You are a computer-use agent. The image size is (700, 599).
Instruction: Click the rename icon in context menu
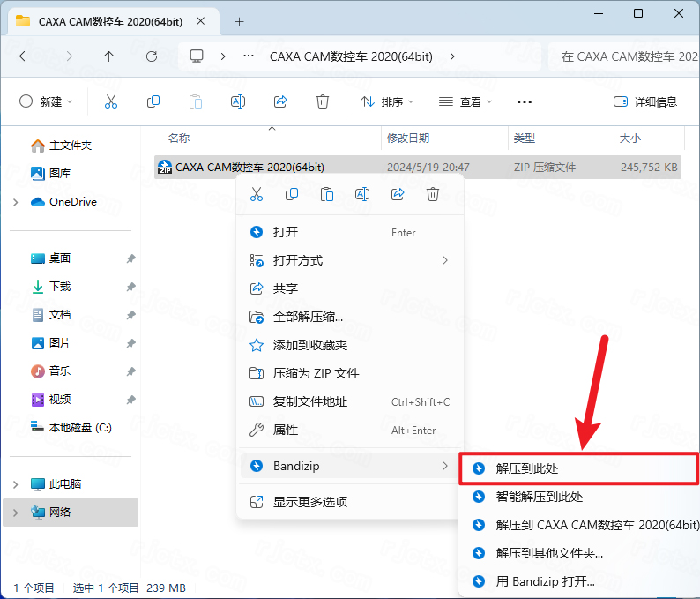[361, 194]
